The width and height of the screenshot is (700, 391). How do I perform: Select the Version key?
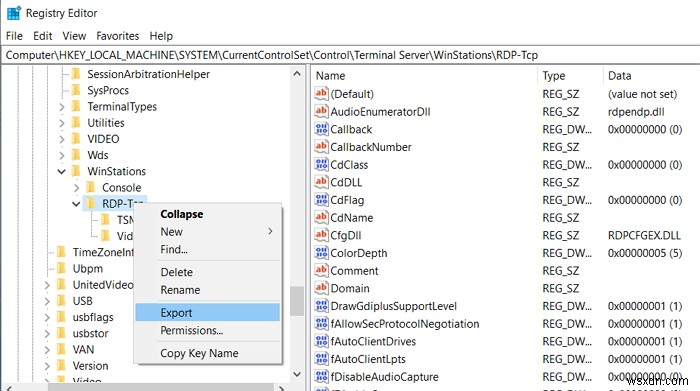pyautogui.click(x=90, y=366)
